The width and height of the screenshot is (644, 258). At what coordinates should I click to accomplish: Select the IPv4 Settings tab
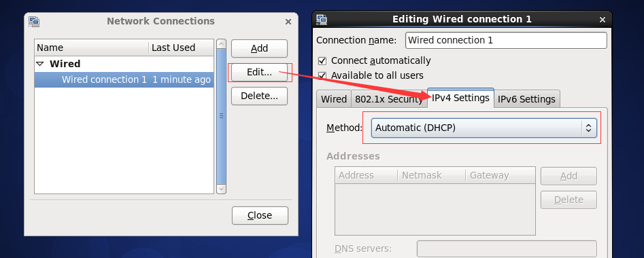[460, 98]
